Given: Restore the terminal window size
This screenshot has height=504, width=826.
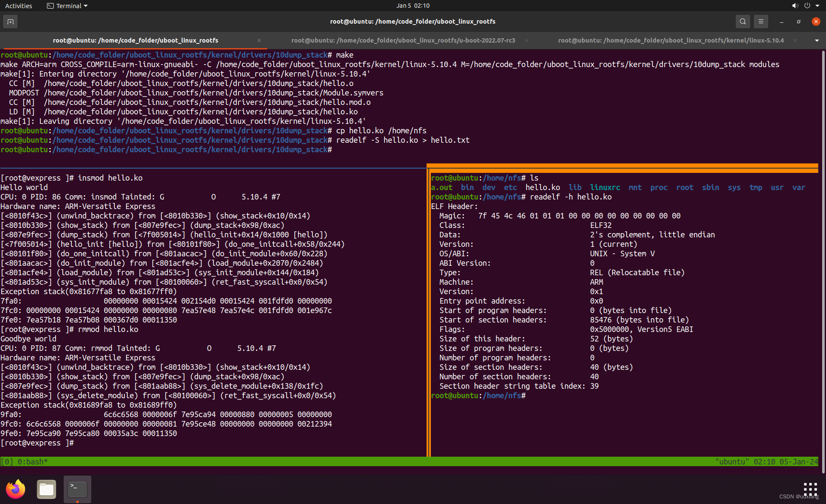Looking at the screenshot, I should point(798,22).
